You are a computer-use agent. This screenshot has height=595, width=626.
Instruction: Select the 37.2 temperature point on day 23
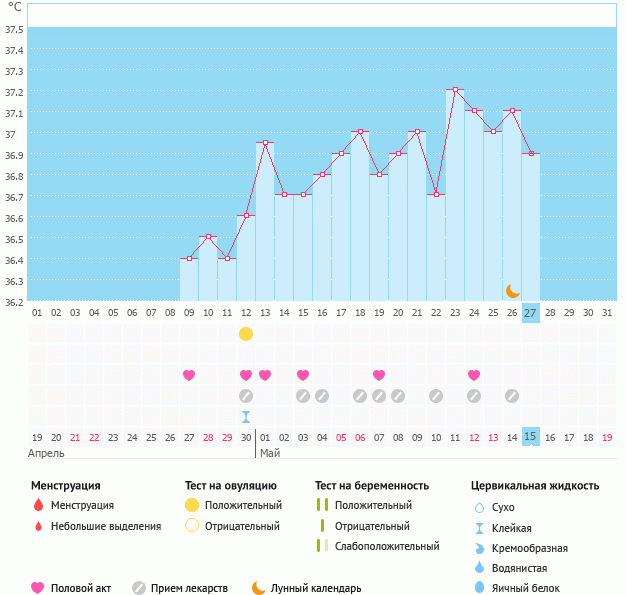(455, 90)
